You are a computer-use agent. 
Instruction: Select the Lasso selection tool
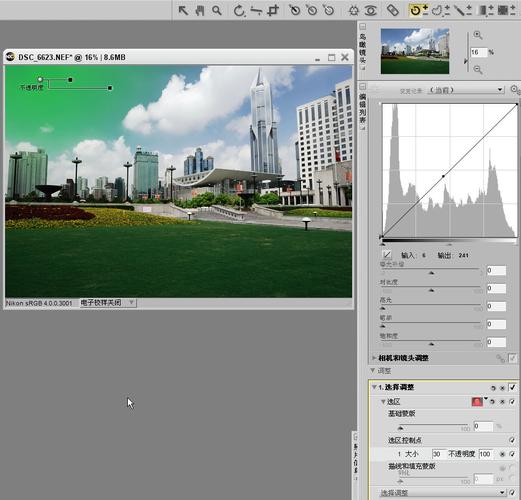coord(440,11)
